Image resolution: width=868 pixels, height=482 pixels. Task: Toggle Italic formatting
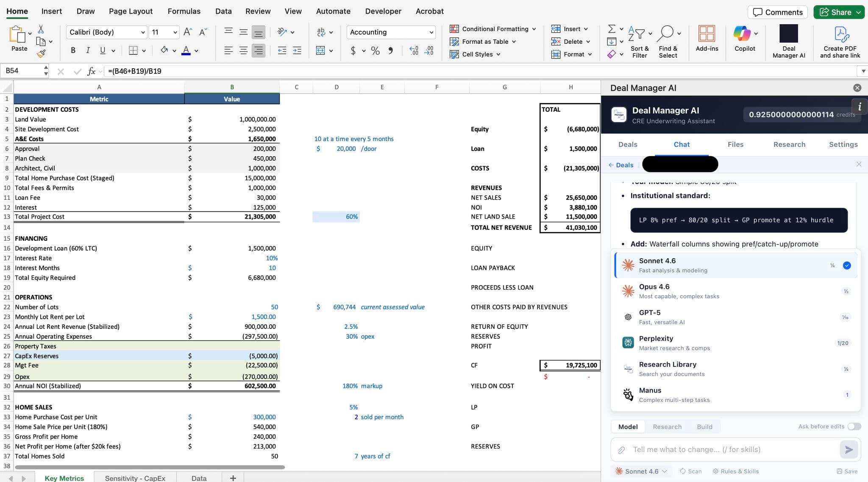point(88,50)
